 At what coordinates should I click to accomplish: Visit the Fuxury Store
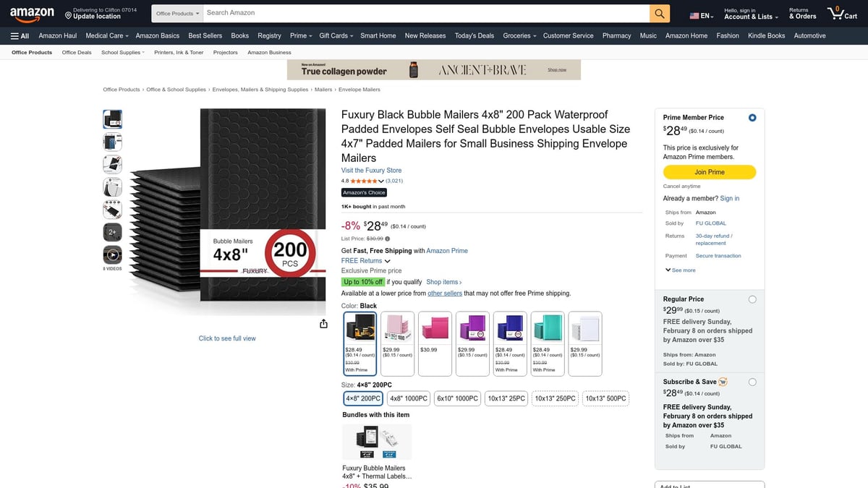pos(370,170)
